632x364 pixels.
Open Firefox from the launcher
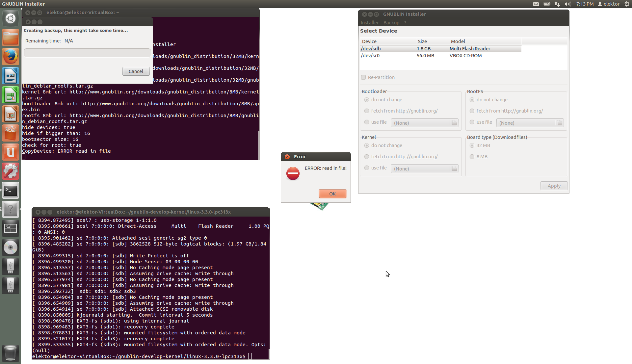point(11,57)
